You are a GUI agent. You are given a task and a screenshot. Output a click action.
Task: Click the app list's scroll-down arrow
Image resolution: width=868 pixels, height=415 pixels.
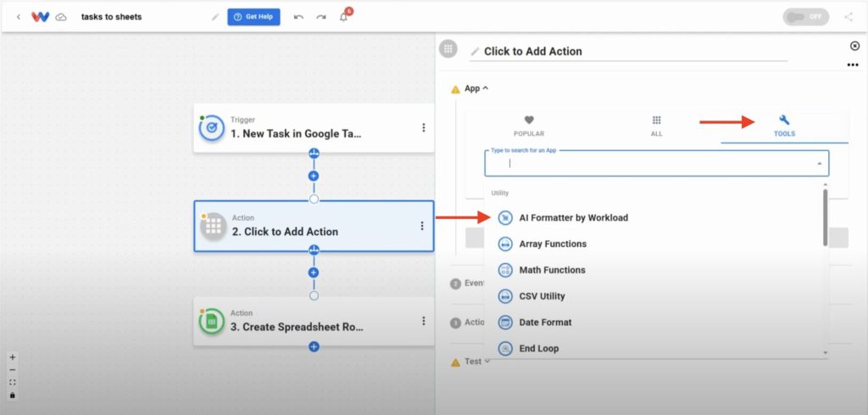825,353
